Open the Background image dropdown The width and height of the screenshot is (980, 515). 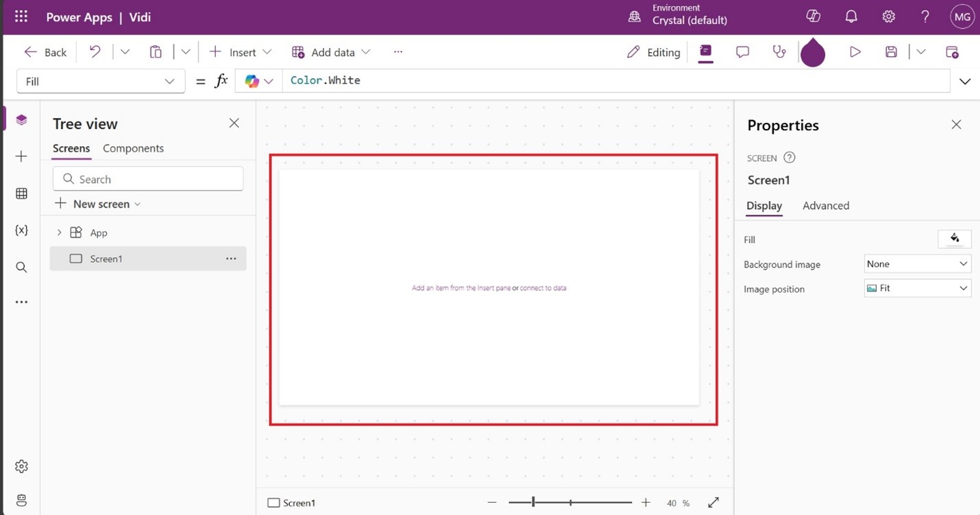pyautogui.click(x=918, y=264)
